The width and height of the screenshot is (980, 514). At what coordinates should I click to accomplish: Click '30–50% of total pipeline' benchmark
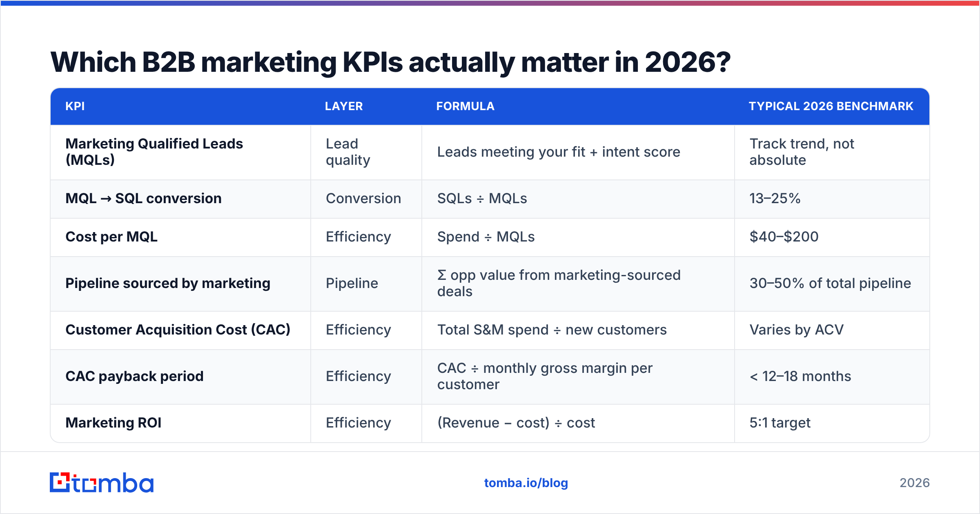pyautogui.click(x=831, y=283)
